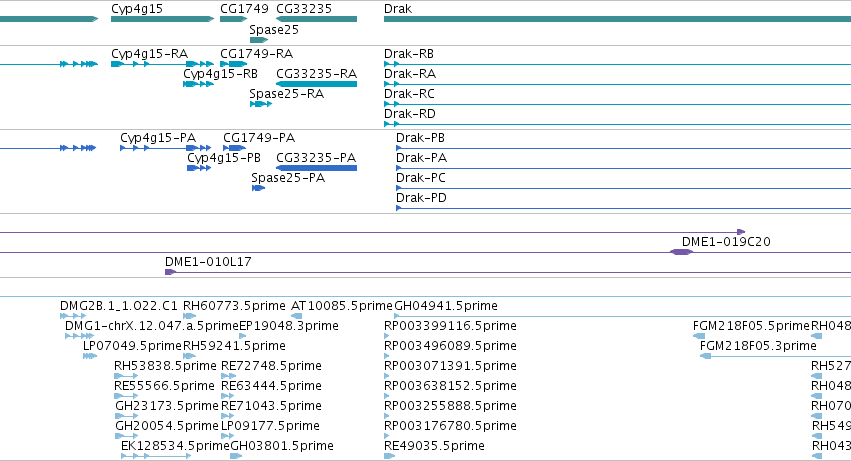Select transcript Drak-RA
851x461 pixels.
click(410, 74)
